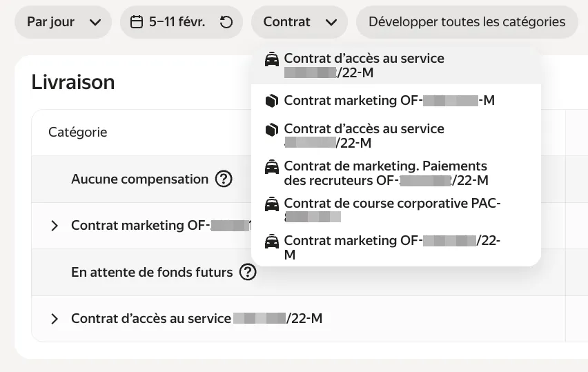This screenshot has height=372, width=588.
Task: Expand the Contrat marketing OF- table row
Action: (55, 226)
